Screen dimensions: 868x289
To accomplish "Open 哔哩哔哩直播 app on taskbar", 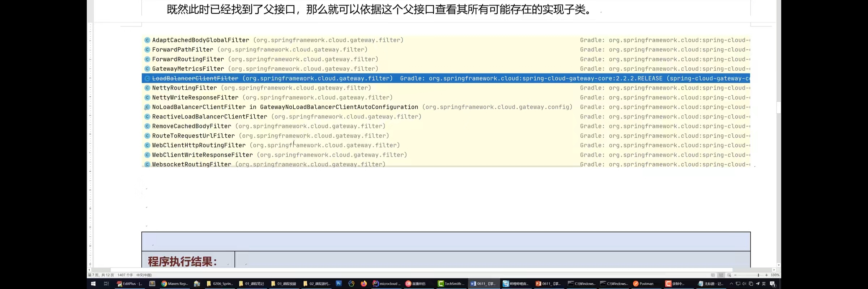I will tap(516, 284).
